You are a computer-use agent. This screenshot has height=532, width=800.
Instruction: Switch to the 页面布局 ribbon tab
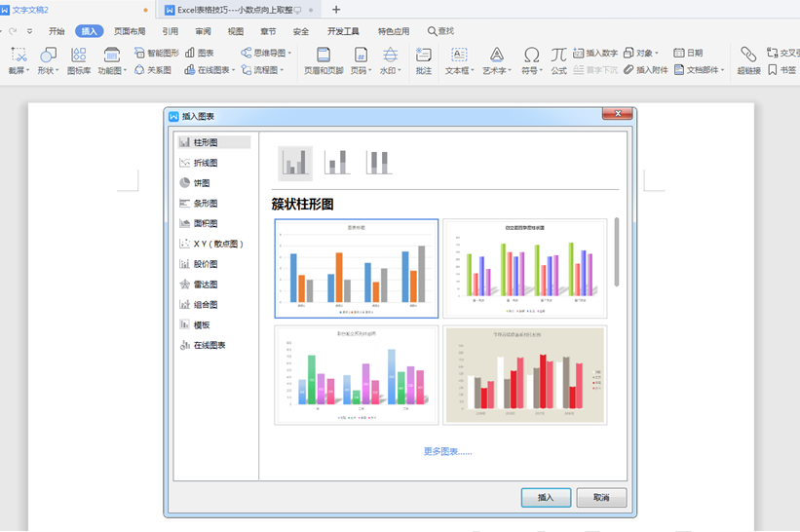click(x=130, y=31)
